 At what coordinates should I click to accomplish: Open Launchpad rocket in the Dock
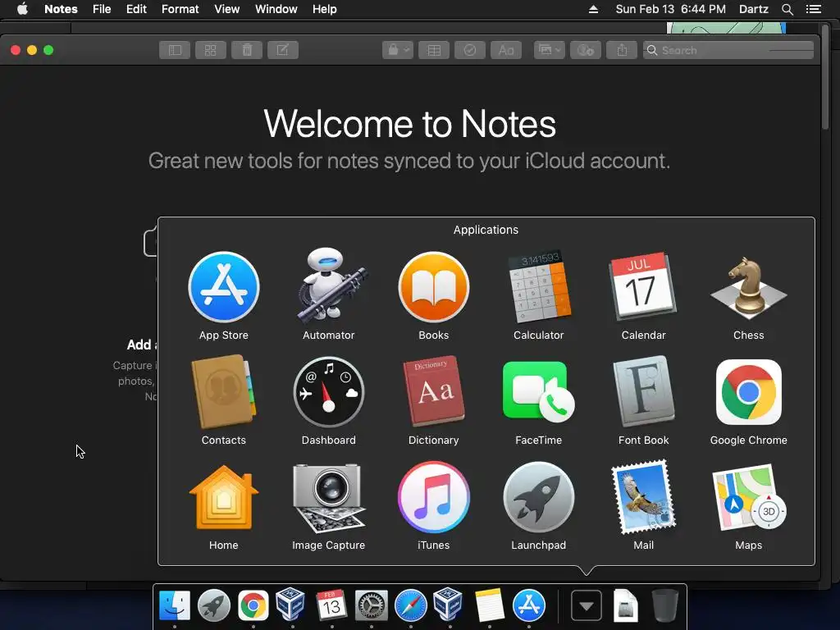click(214, 605)
